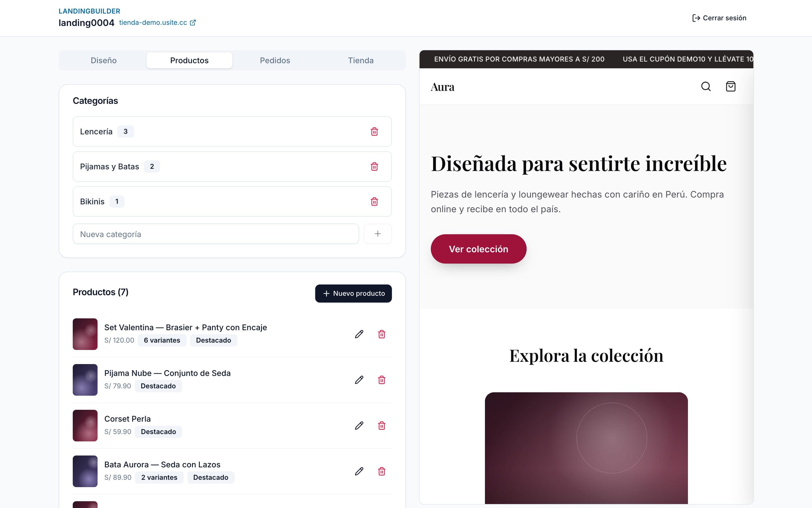Click Corset Perla product thumbnail
This screenshot has width=812, height=508.
coord(85,425)
